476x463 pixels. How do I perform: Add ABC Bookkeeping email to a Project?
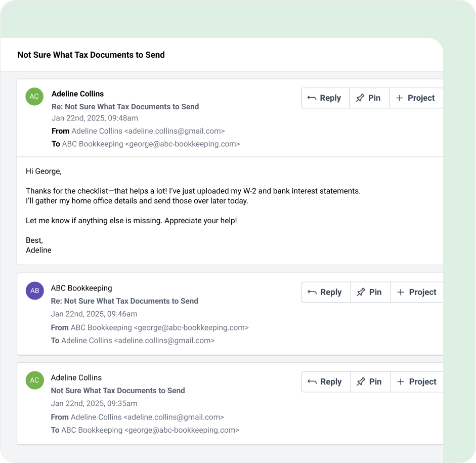(x=417, y=292)
